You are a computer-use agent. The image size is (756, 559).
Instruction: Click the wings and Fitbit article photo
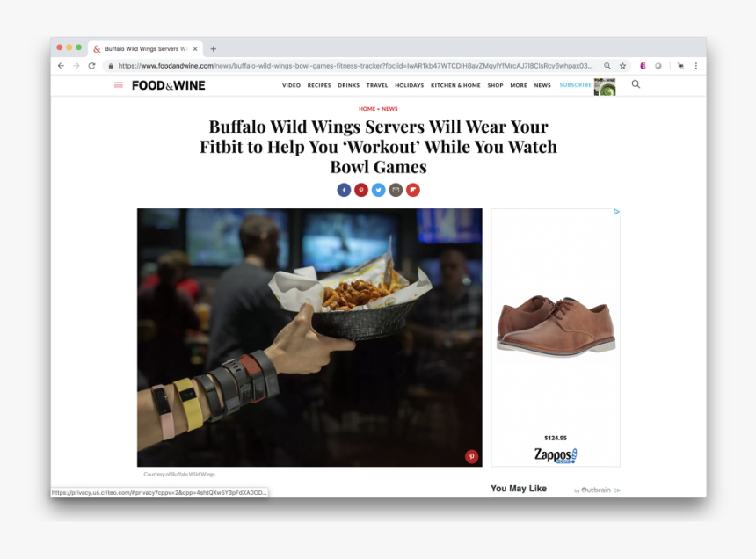pos(309,338)
